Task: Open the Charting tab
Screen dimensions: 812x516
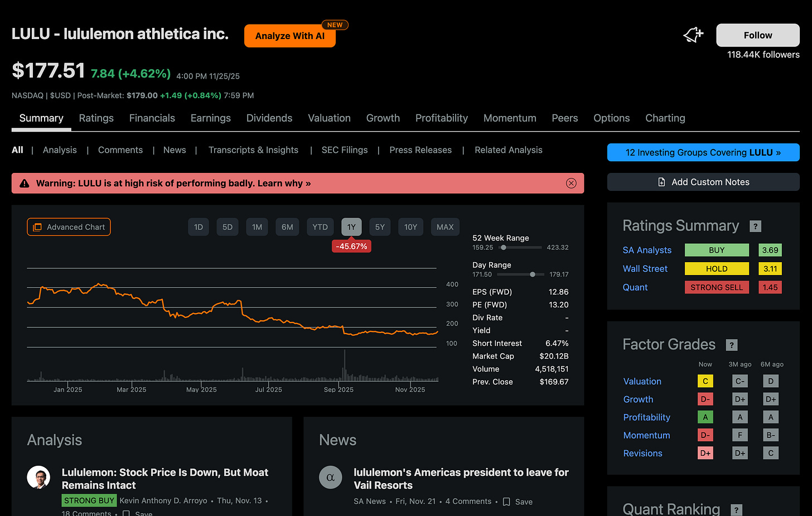Action: pos(665,118)
